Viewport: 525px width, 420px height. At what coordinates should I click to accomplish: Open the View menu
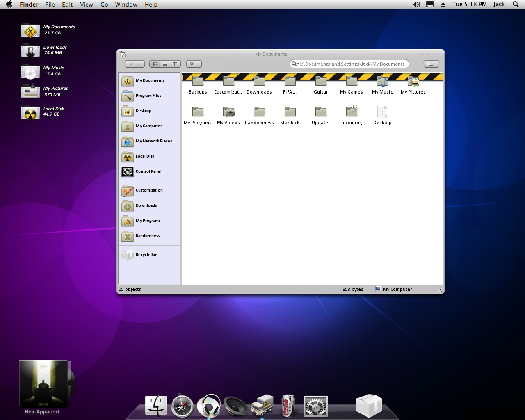(87, 4)
